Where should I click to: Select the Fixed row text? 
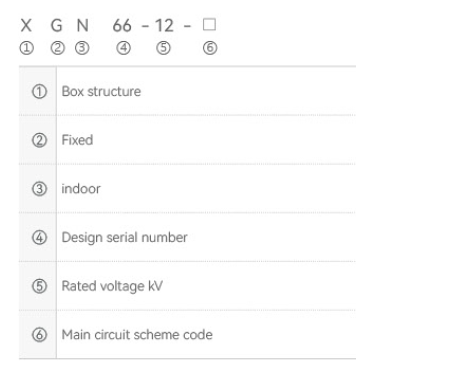point(77,140)
